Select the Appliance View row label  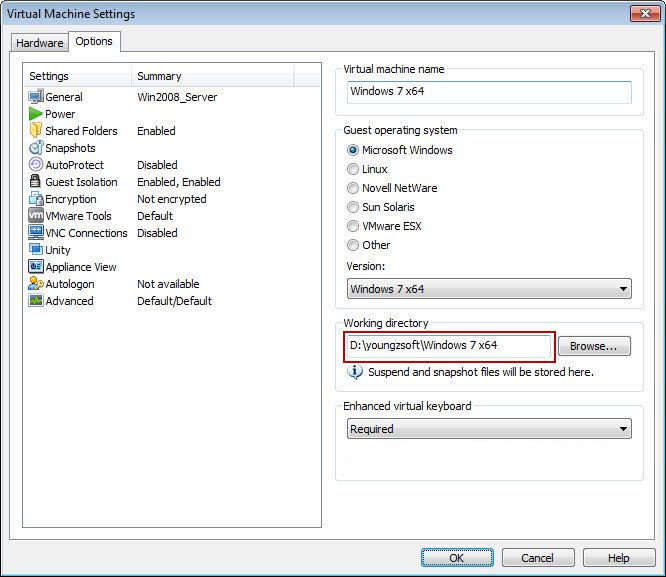(81, 267)
